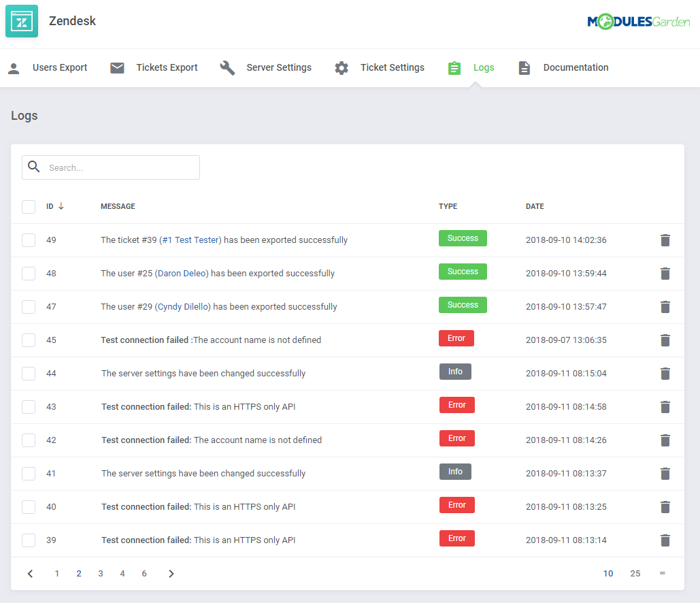Screen dimensions: 700x603
Task: Delete log entry 40 with trash icon
Action: click(665, 507)
